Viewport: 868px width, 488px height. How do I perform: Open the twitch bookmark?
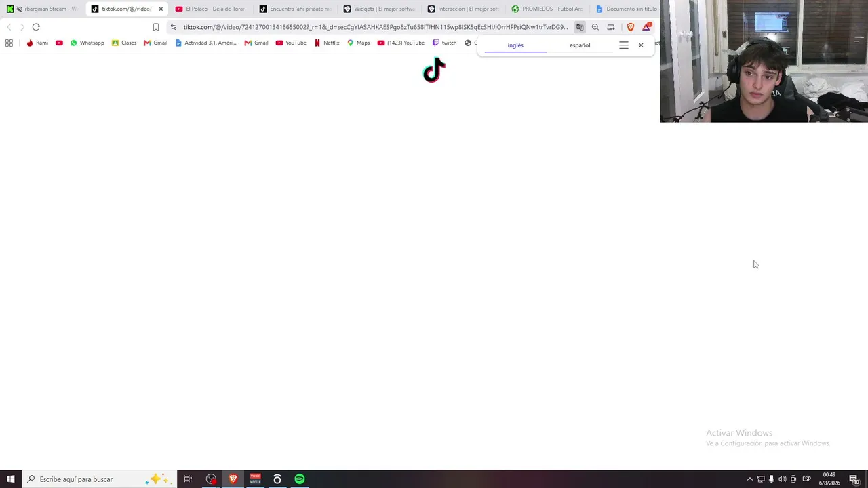[x=445, y=43]
